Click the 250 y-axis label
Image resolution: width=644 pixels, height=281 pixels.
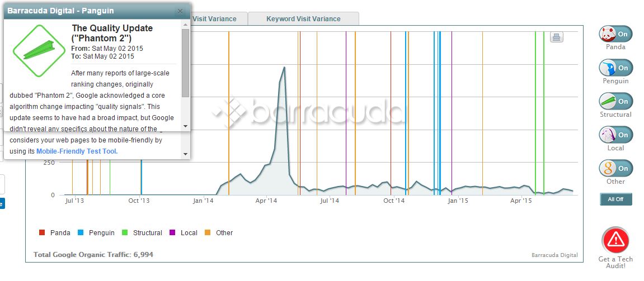pos(49,163)
